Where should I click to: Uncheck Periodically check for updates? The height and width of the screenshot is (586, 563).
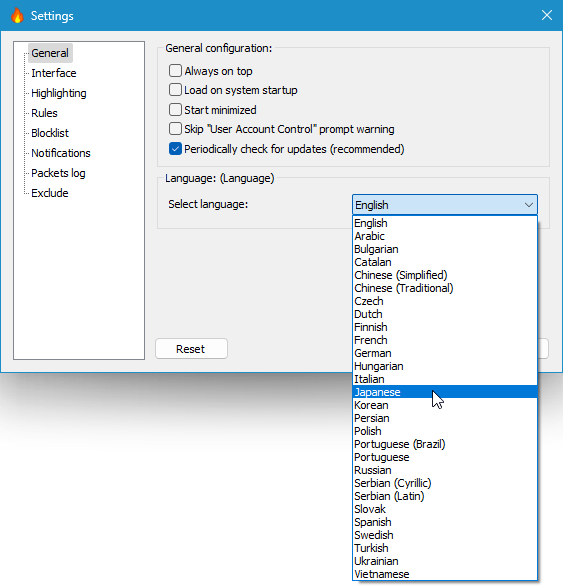tap(175, 149)
